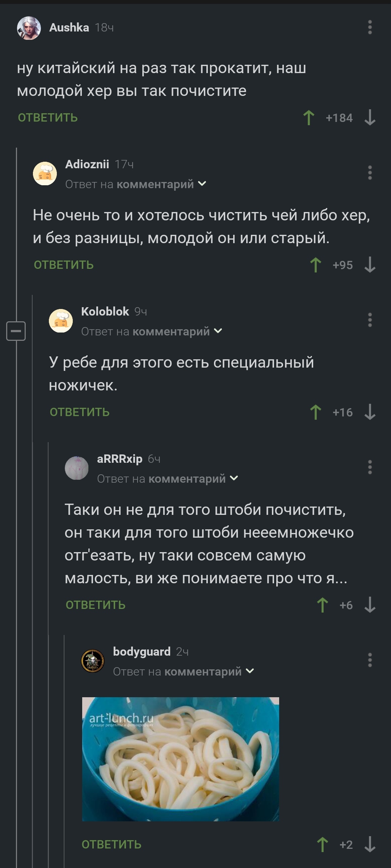The image size is (391, 868).
Task: Tap bodyguard's avatar picture
Action: pos(93,661)
